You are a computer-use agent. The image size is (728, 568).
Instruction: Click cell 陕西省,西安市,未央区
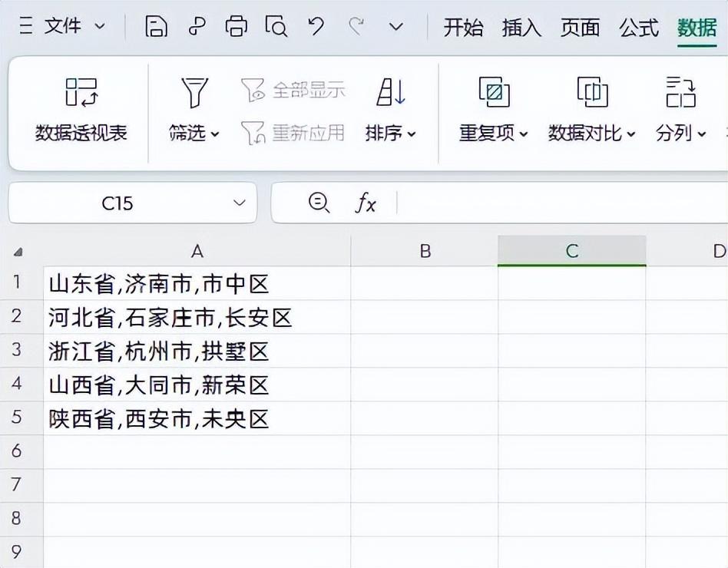tap(197, 418)
